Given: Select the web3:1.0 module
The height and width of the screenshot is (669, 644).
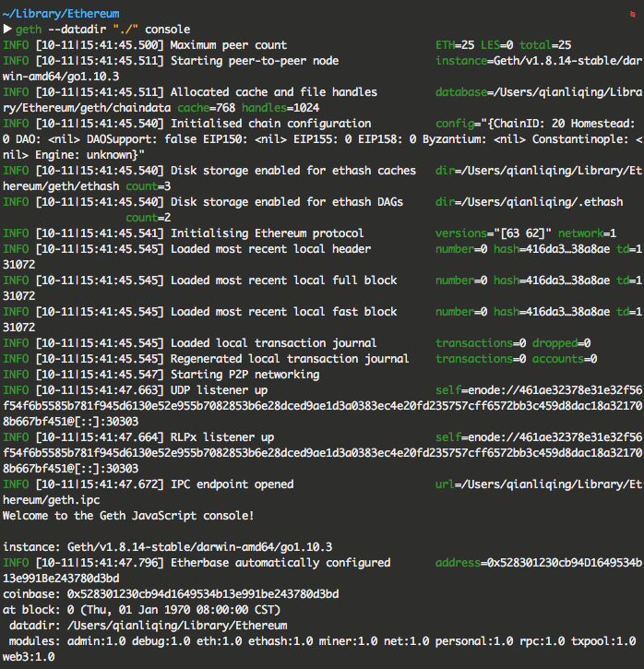Looking at the screenshot, I should tap(29, 657).
